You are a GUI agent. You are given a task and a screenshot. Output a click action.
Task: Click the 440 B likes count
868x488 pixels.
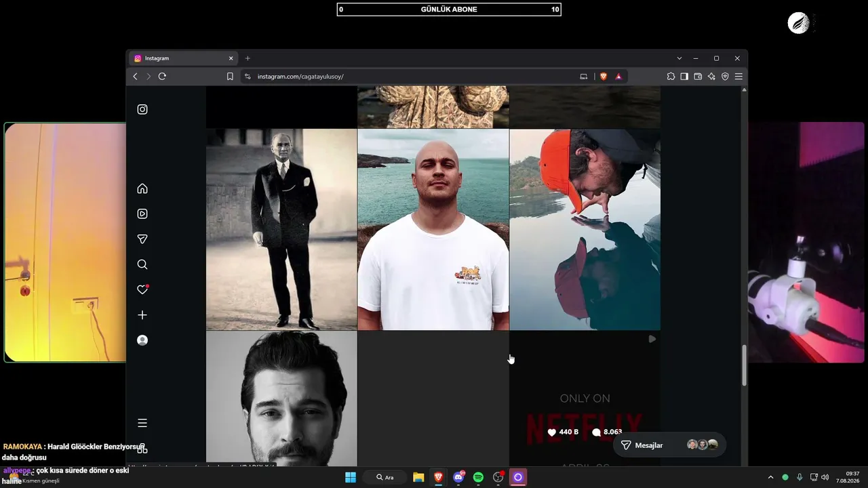564,432
